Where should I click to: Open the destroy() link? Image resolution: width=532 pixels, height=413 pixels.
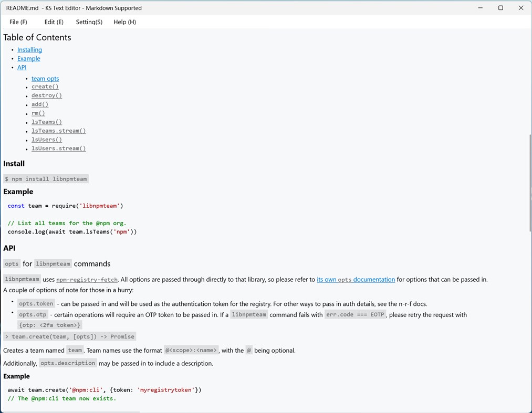pyautogui.click(x=46, y=96)
